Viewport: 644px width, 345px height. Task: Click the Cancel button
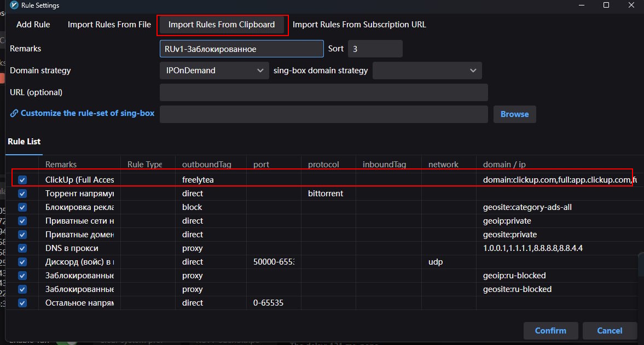(610, 330)
